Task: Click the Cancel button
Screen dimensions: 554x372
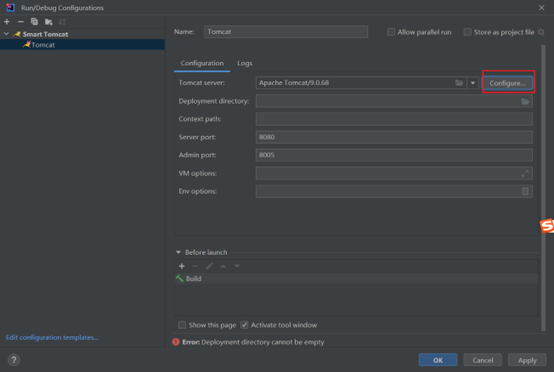Action: [483, 360]
